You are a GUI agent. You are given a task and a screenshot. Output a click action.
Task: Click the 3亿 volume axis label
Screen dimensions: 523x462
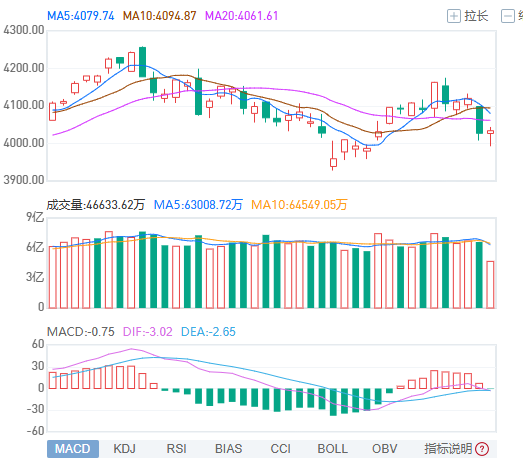(35, 277)
